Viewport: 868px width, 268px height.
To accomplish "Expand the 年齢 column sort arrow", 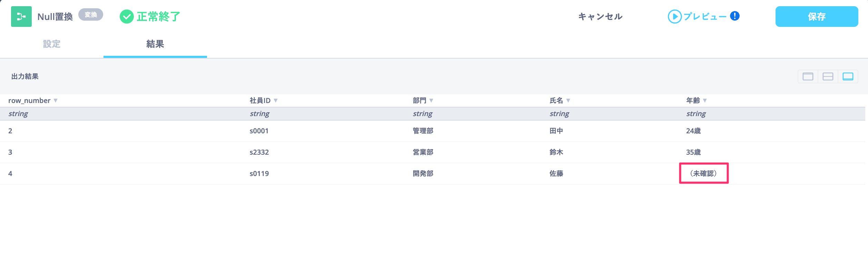I will point(705,101).
